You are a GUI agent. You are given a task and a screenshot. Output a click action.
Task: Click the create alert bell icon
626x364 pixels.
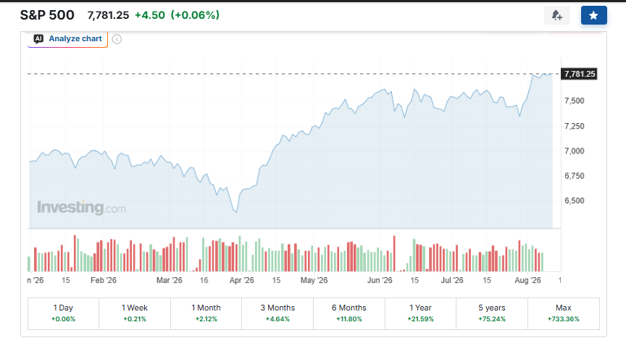[557, 15]
